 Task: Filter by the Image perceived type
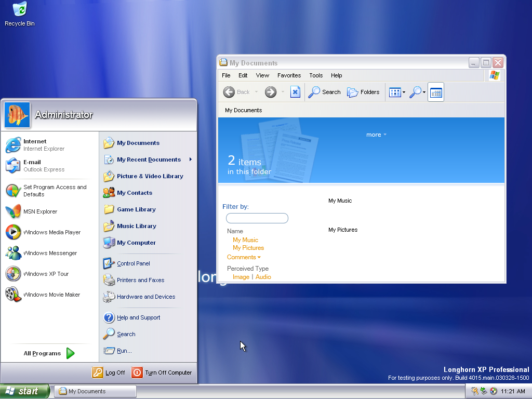[x=241, y=277]
